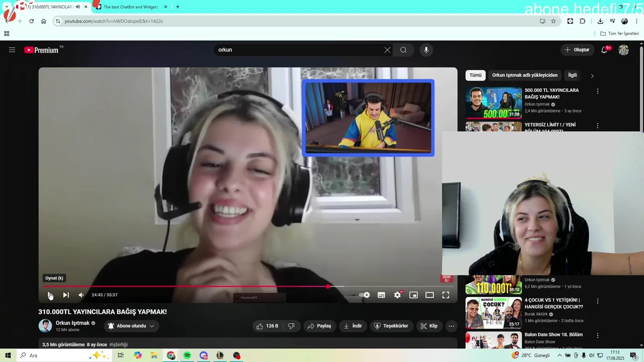Enter fullscreen mode
The image size is (644, 362).
point(446,295)
